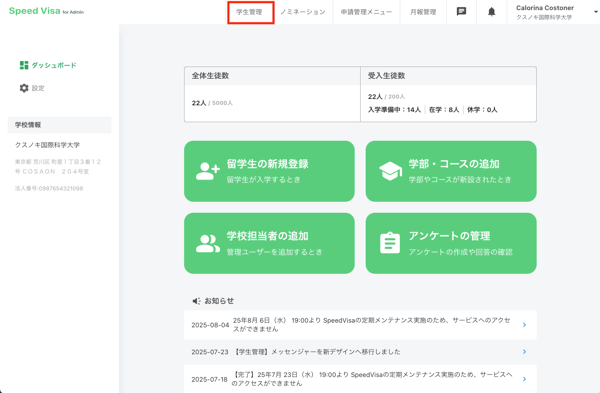Click the 受入生徒数 header
The height and width of the screenshot is (393, 600).
[386, 76]
